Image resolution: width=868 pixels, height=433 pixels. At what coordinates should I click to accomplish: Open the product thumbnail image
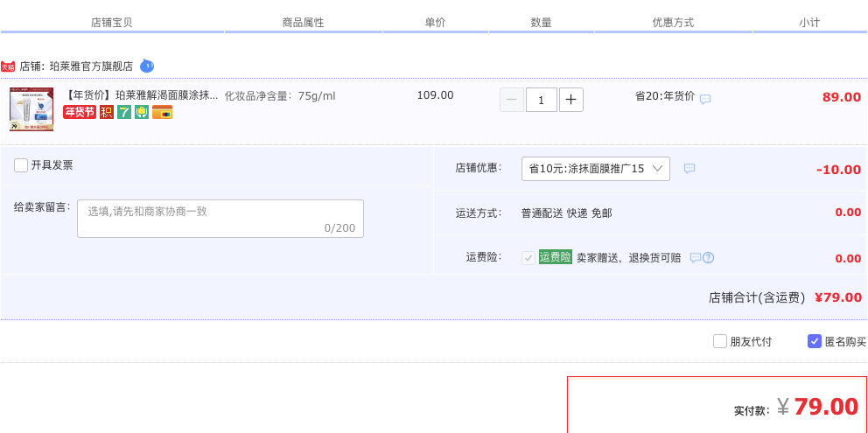pos(31,109)
